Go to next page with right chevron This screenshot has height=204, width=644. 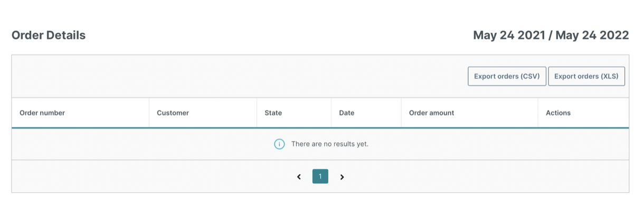342,177
